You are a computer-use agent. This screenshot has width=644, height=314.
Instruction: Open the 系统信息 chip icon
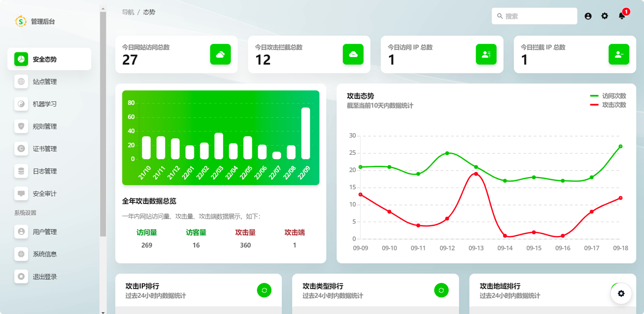[x=21, y=254]
